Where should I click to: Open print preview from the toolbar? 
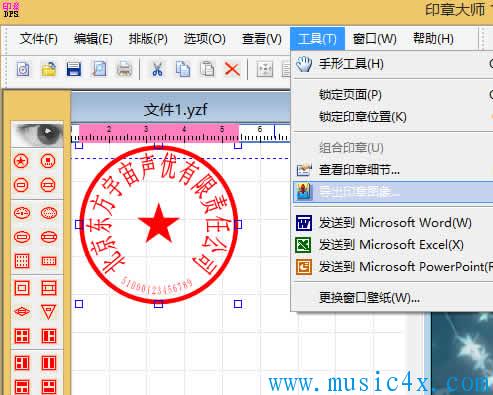99,69
